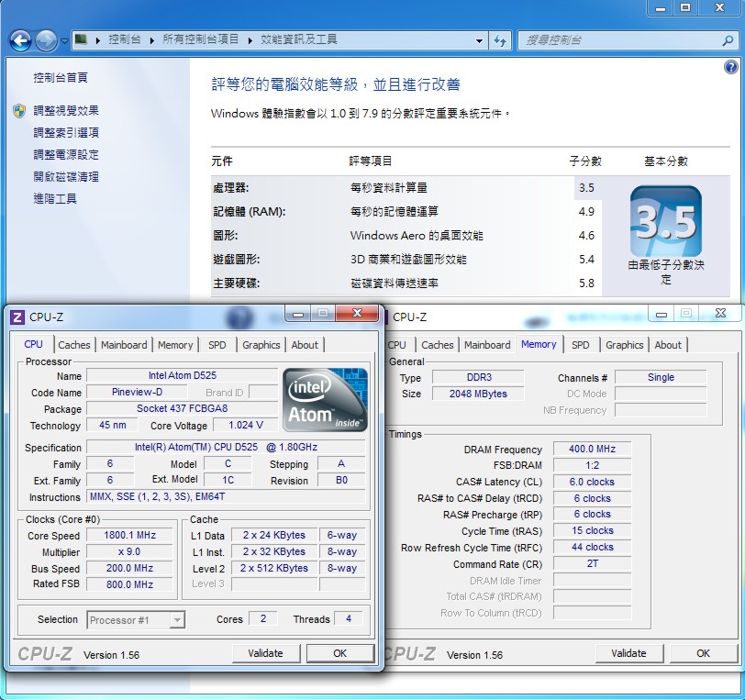Click the shield icon beside 調整視覺效果
This screenshot has width=745, height=700.
(19, 111)
